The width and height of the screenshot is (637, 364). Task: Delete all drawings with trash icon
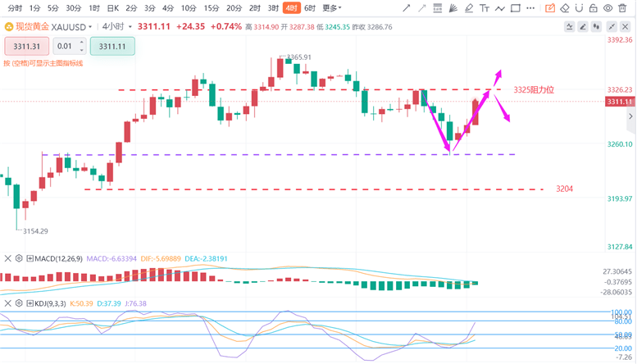(x=622, y=8)
